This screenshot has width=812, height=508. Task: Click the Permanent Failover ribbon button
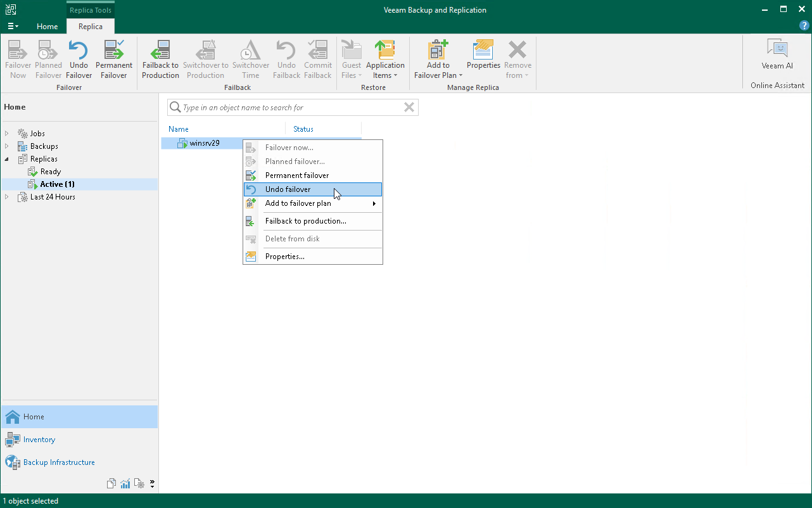point(114,60)
